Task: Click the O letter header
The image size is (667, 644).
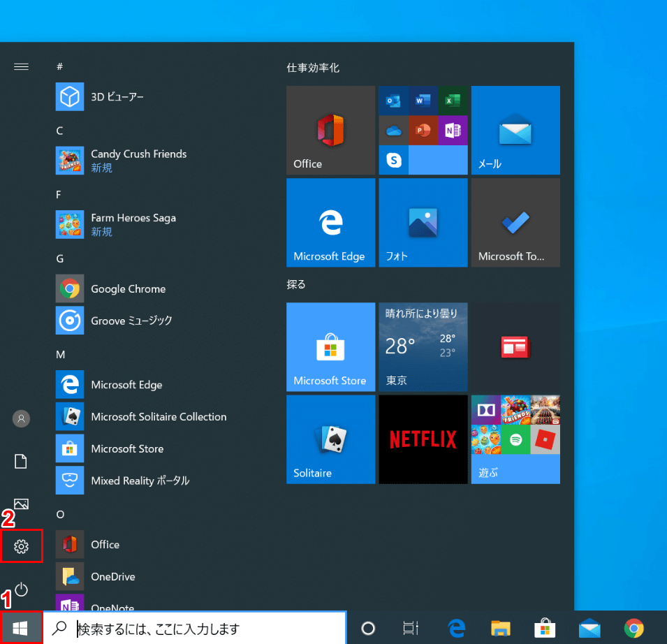Action: pos(60,514)
